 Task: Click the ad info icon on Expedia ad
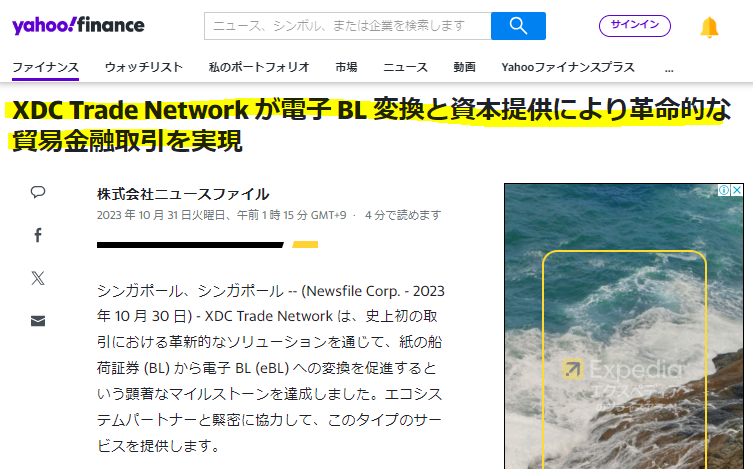point(724,190)
